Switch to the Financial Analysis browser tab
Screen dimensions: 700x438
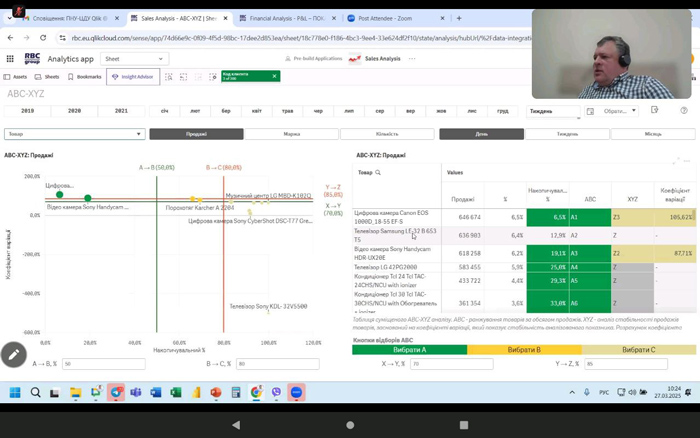coord(290,17)
